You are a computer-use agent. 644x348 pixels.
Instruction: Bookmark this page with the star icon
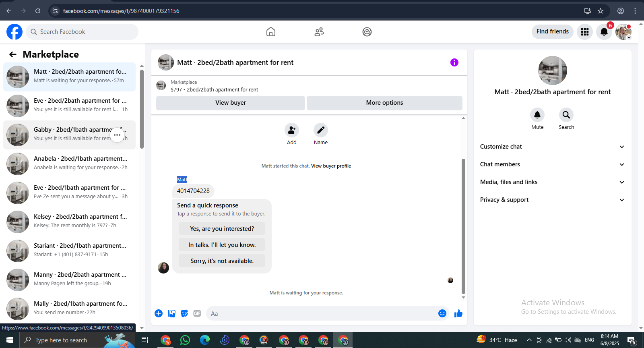601,11
